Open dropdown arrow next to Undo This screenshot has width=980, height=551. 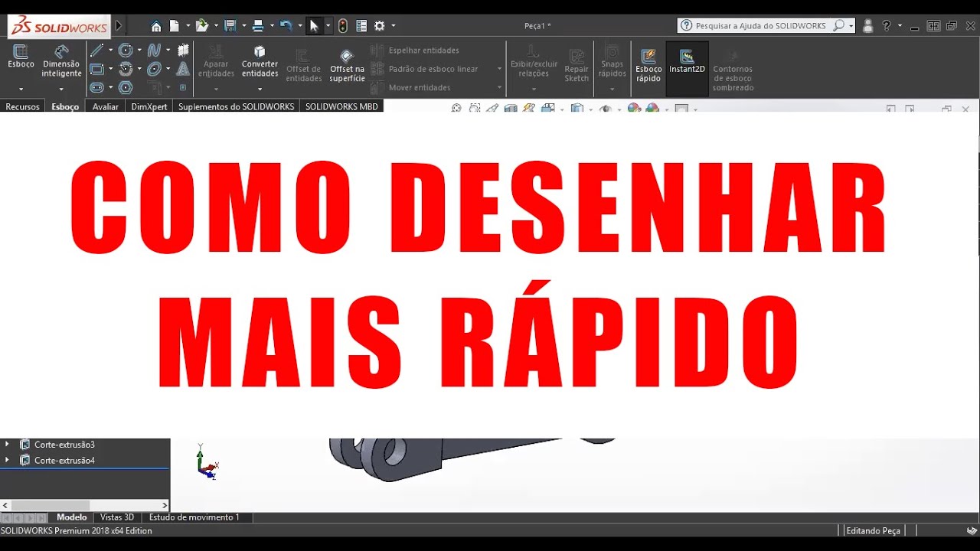click(299, 26)
